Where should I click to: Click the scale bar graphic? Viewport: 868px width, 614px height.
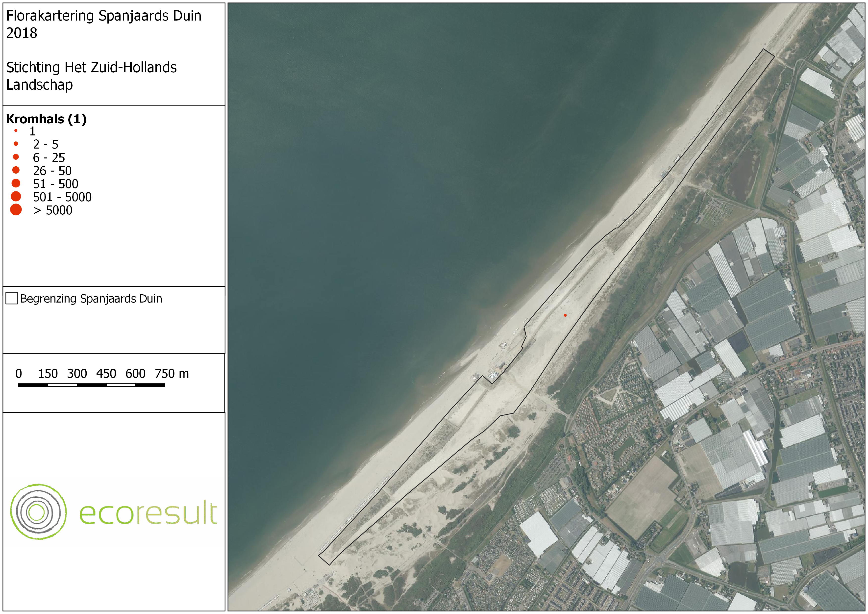pyautogui.click(x=92, y=385)
